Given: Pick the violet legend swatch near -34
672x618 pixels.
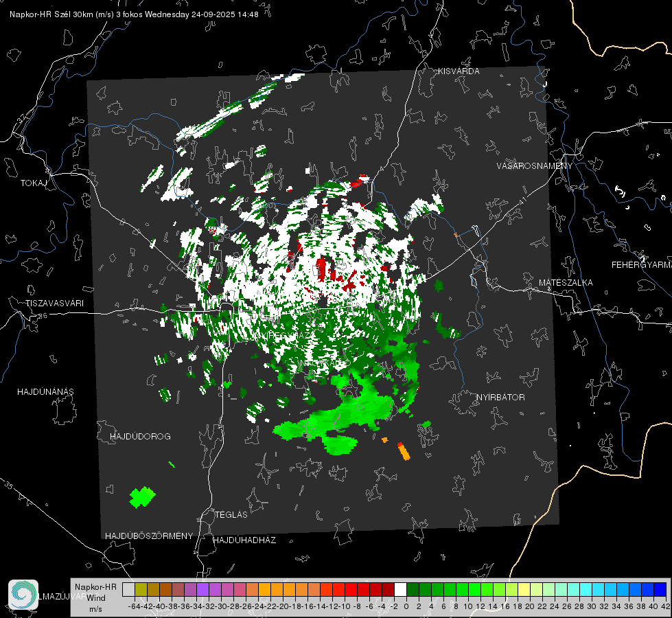Looking at the screenshot, I should (202, 589).
